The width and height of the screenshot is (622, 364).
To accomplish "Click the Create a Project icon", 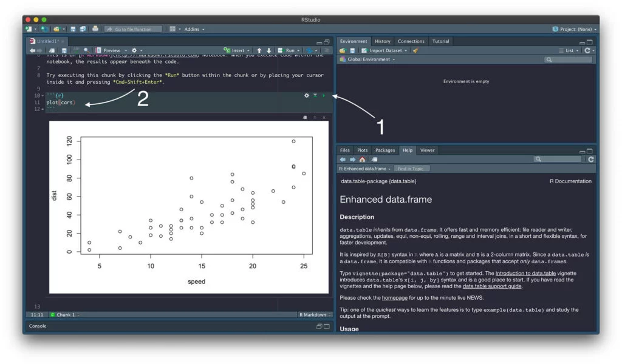I will pos(45,29).
